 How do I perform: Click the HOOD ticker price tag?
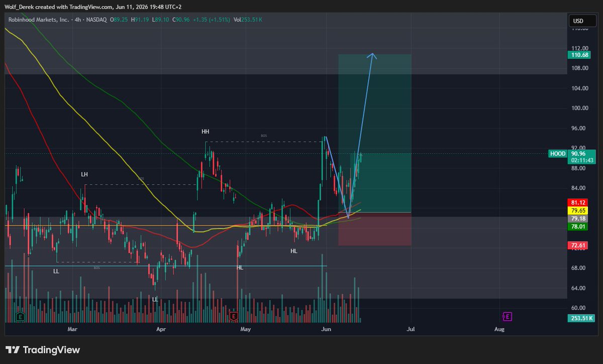tap(558, 154)
